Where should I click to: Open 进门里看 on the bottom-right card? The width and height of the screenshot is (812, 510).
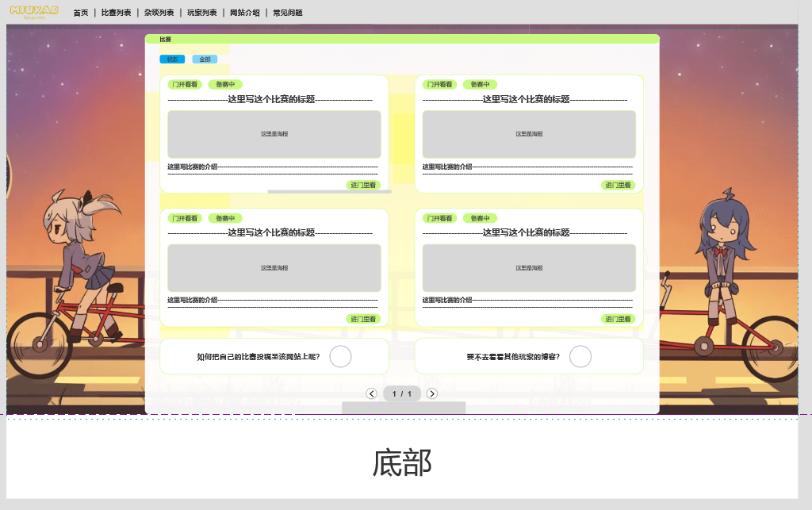619,320
